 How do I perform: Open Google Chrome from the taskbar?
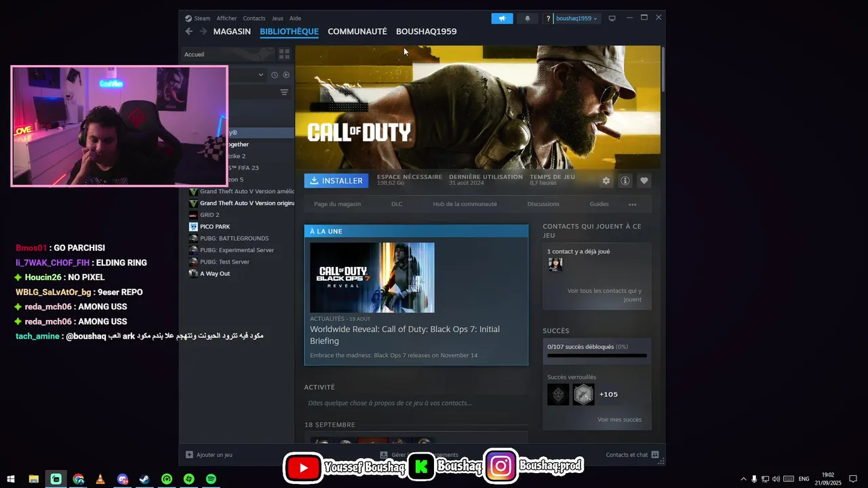click(79, 479)
